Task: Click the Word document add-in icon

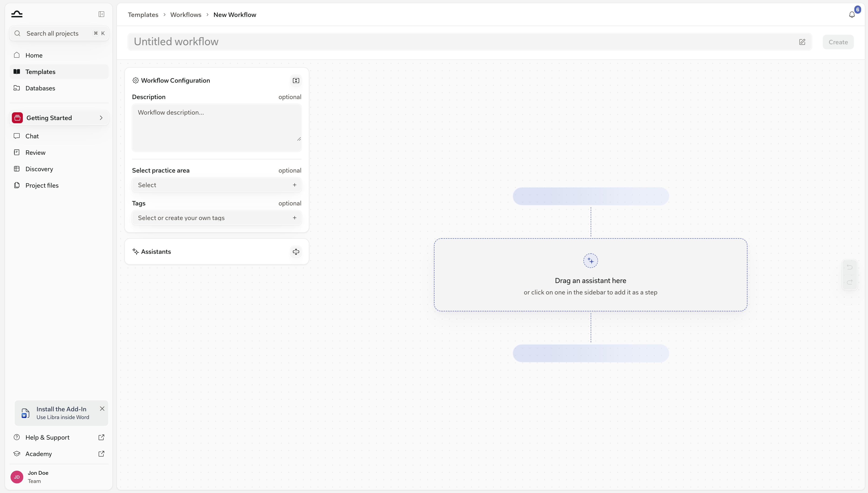Action: 25,413
